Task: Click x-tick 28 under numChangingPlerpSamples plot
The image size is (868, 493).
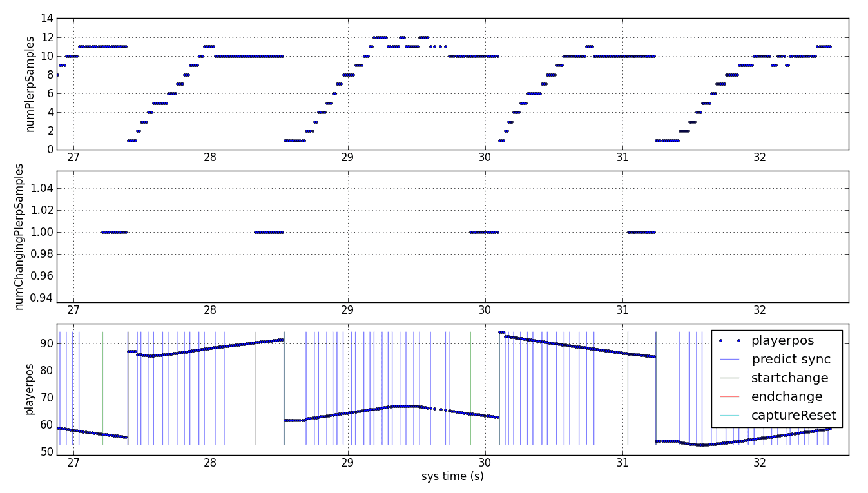Action: pyautogui.click(x=210, y=311)
